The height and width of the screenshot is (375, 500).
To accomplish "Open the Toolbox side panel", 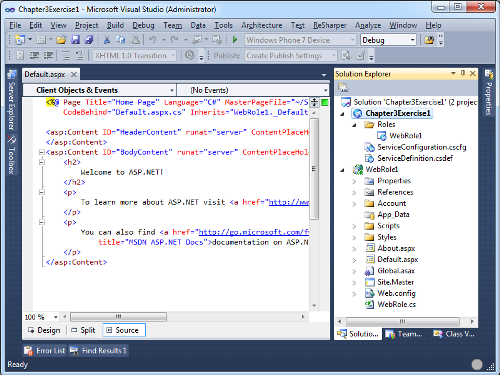I will pos(12,154).
